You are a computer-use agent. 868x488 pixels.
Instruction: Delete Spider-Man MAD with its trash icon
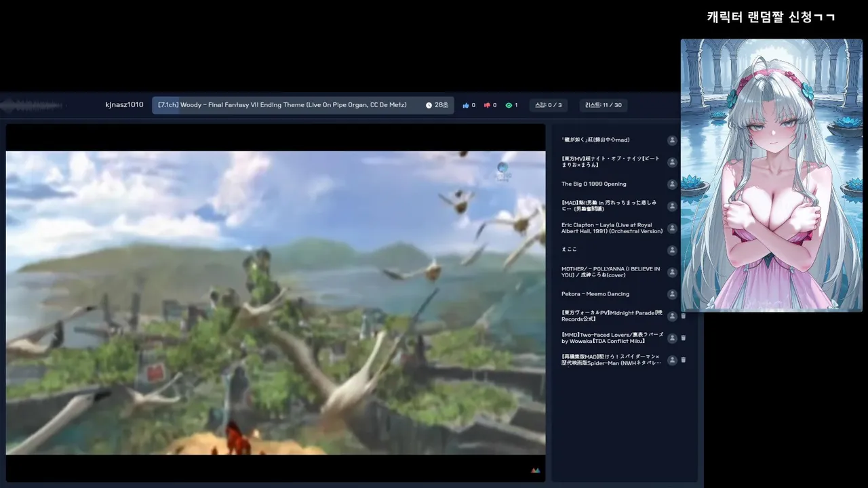pyautogui.click(x=684, y=360)
